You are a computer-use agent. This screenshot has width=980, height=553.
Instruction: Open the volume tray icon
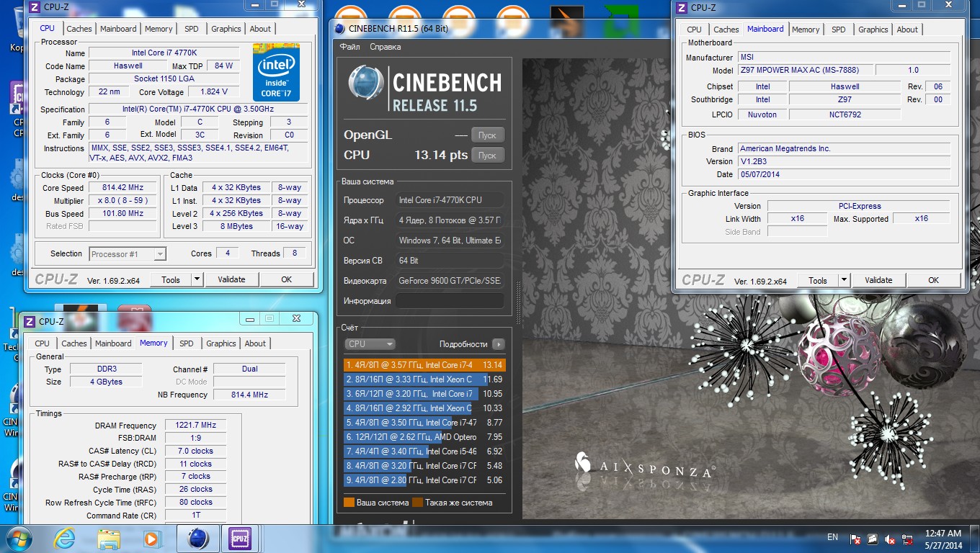890,538
